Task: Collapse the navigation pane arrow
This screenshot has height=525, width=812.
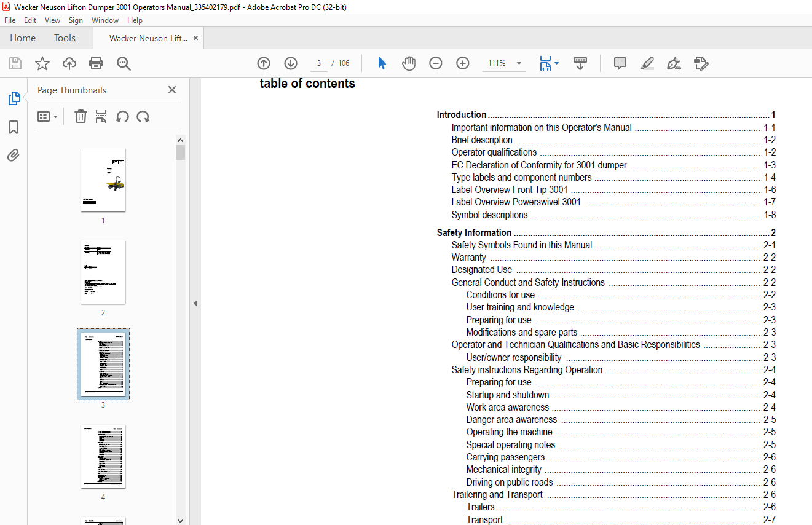Action: [195, 303]
